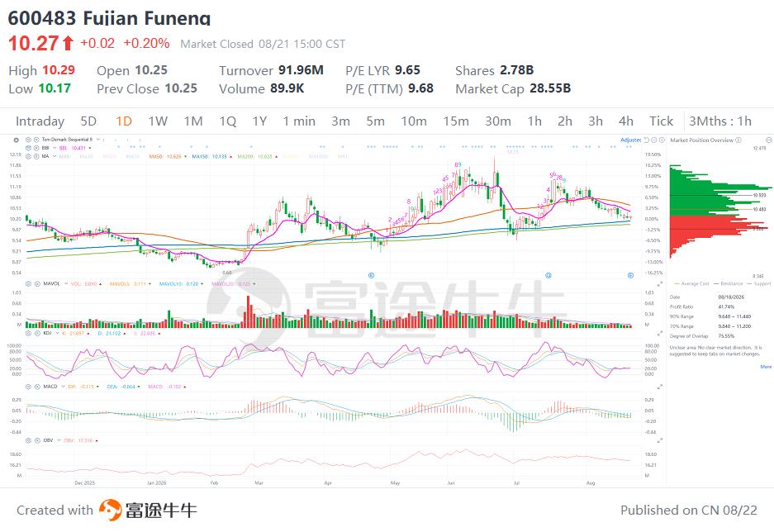Open settings for Tom Demark Sequential indicator
Viewport: 774px width, 532px height.
pos(28,140)
